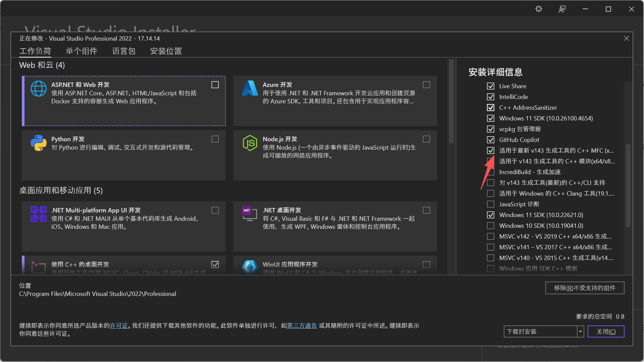The width and height of the screenshot is (644, 362).
Task: Check the Node.js 开发 workload
Action: [427, 139]
